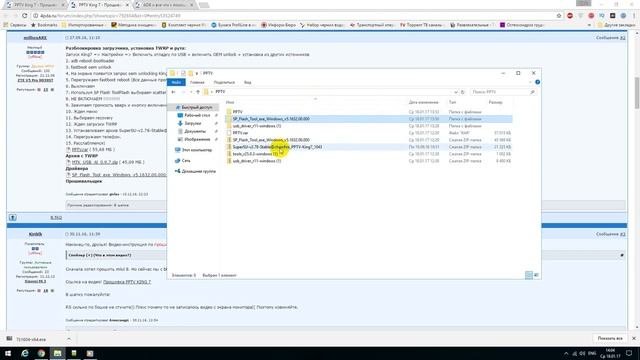
Task: Open Pictures in Explorer sidebar
Action: pyautogui.click(x=197, y=139)
